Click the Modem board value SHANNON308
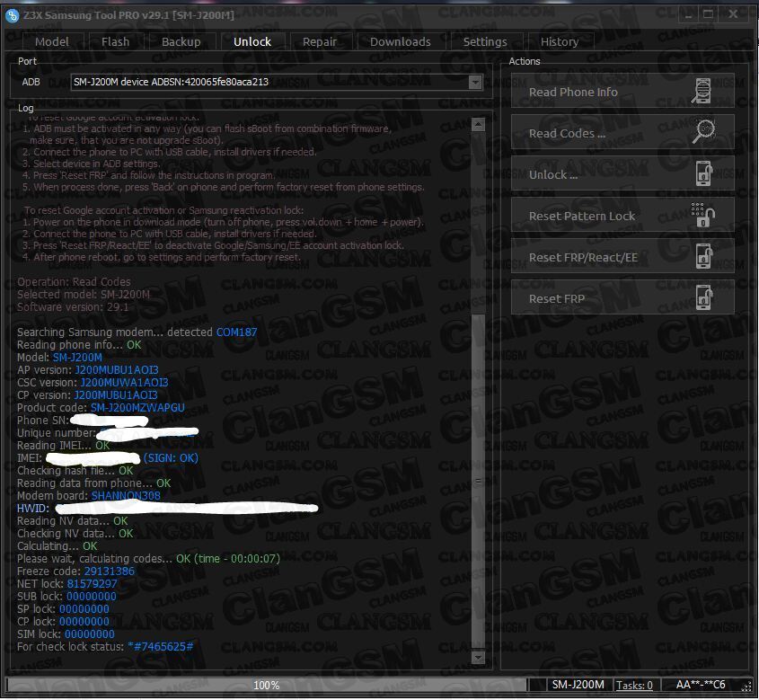The height and width of the screenshot is (700, 759). tap(126, 496)
